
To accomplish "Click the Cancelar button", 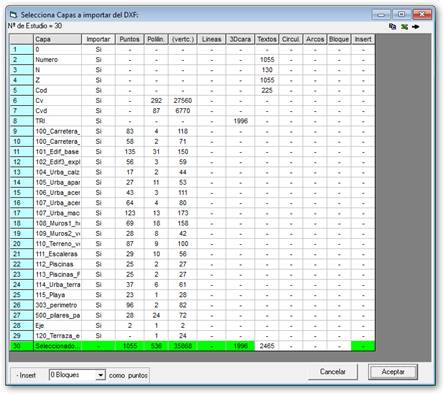I will pos(332,372).
